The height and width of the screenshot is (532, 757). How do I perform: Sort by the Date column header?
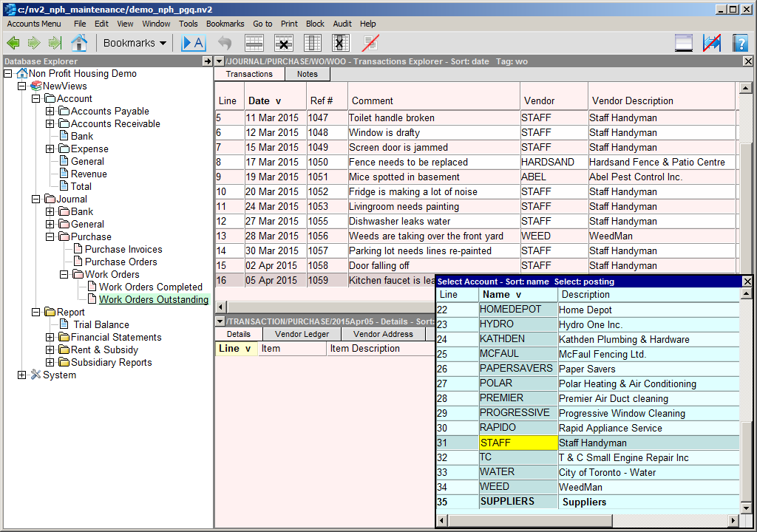263,101
